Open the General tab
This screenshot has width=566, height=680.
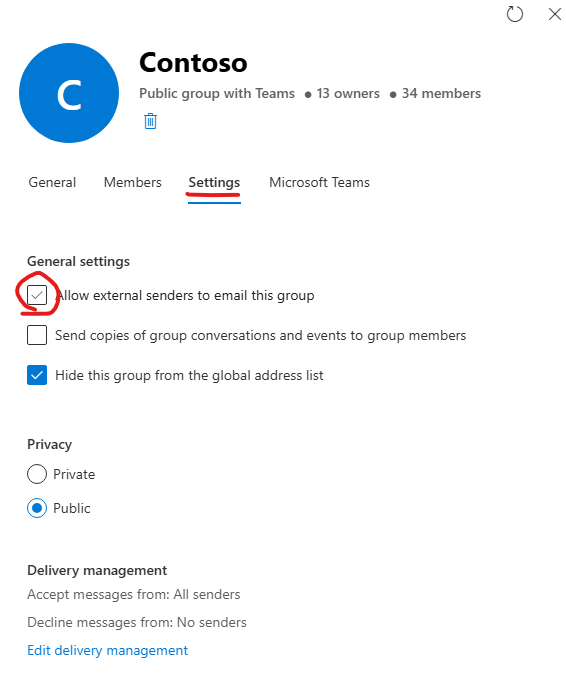click(x=52, y=182)
